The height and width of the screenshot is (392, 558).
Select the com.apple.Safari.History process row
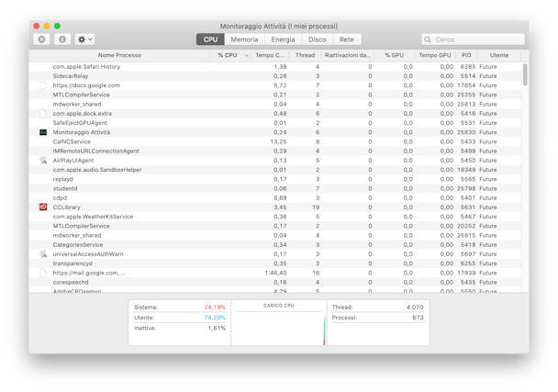coord(275,67)
